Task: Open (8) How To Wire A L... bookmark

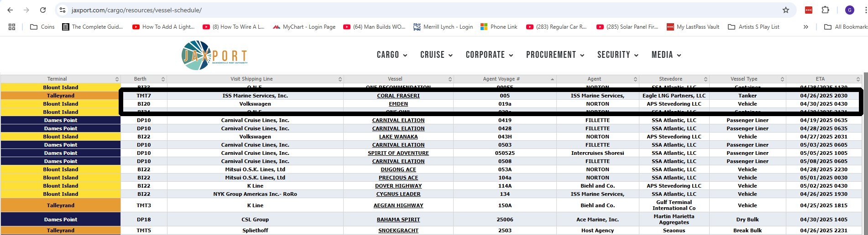Action: click(x=234, y=27)
